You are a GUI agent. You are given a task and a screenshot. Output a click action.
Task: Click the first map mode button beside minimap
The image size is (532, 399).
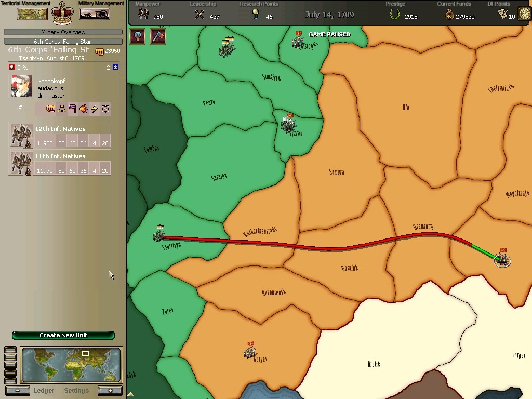coord(10,350)
